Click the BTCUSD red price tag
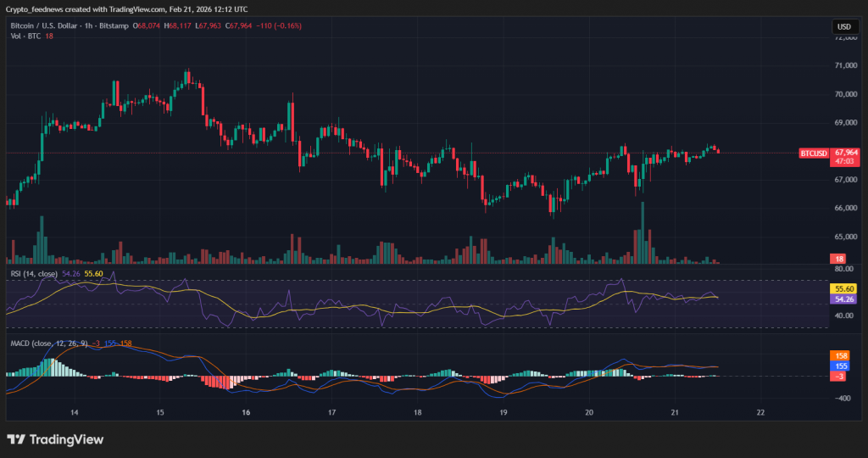Viewport: 868px width, 458px height. [x=814, y=154]
